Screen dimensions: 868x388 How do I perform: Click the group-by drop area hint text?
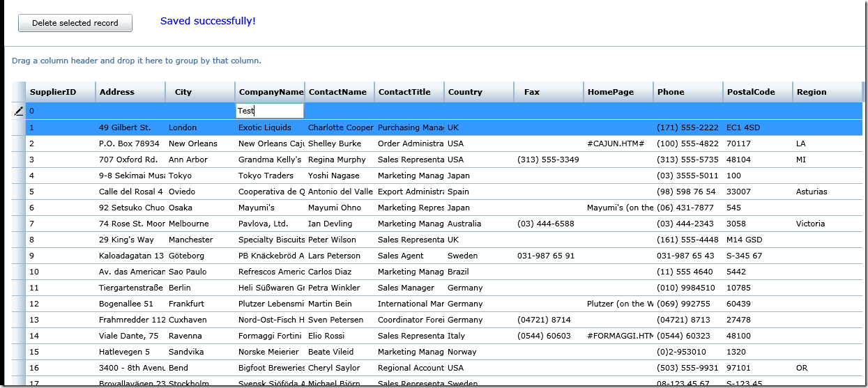point(137,61)
